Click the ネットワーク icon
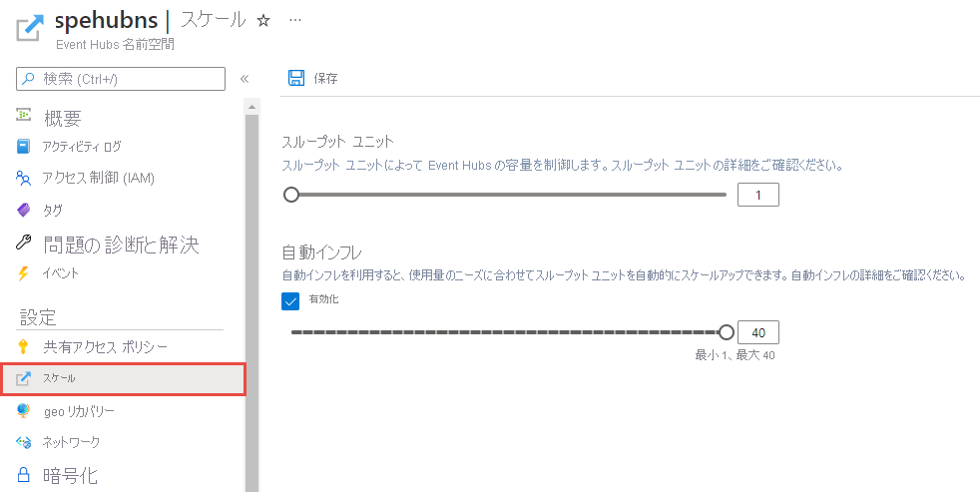The height and width of the screenshot is (492, 980). point(24,443)
